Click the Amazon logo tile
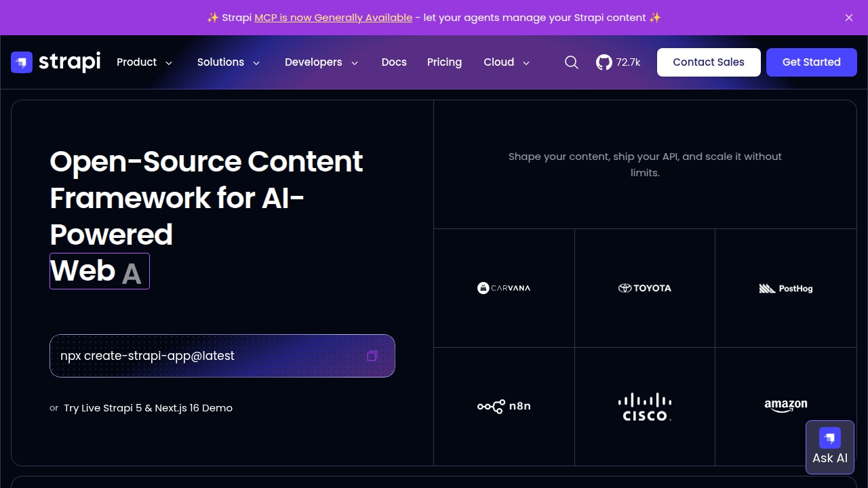The height and width of the screenshot is (488, 868). tap(786, 406)
